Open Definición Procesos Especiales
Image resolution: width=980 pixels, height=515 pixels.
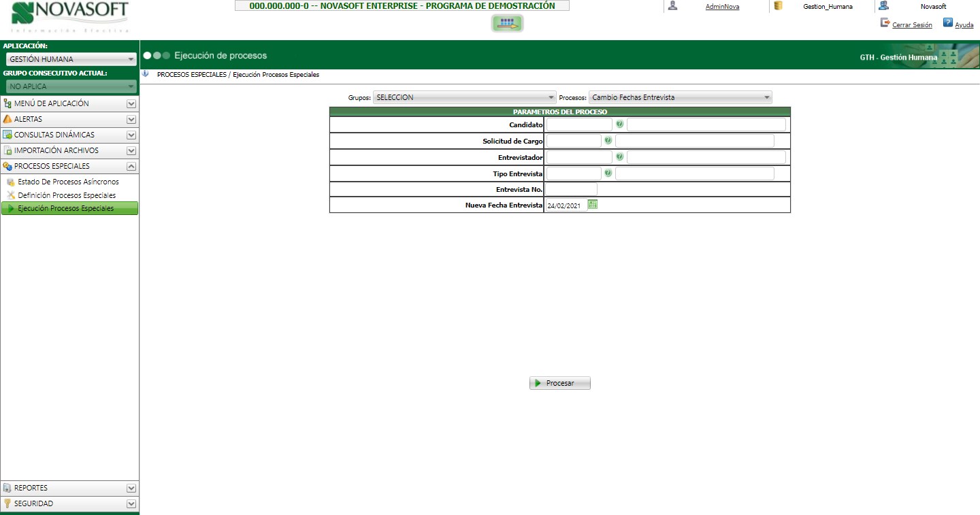(x=67, y=195)
